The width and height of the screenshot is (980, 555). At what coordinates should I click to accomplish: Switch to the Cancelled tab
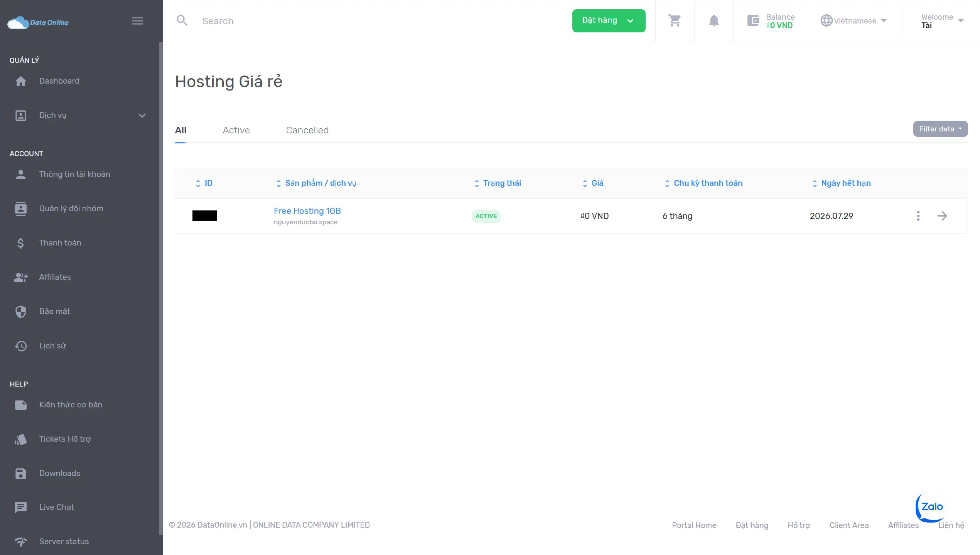(x=307, y=130)
